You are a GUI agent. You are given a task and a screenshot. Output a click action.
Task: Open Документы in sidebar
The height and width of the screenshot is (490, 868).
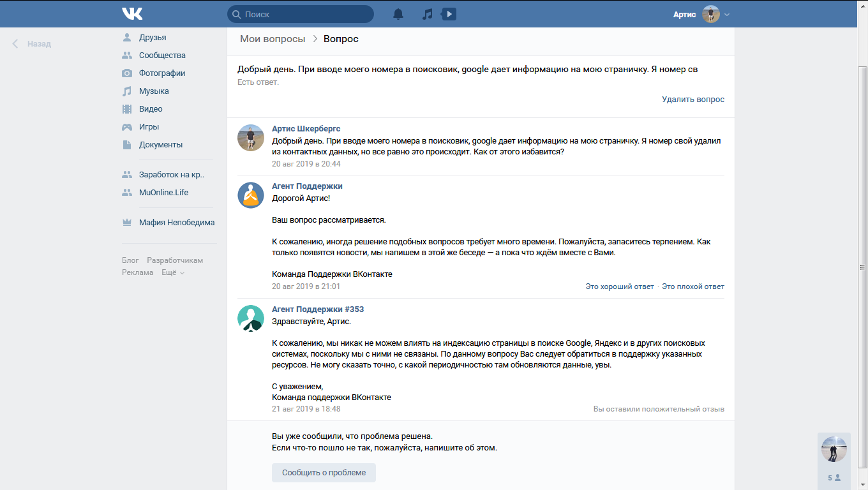point(161,145)
